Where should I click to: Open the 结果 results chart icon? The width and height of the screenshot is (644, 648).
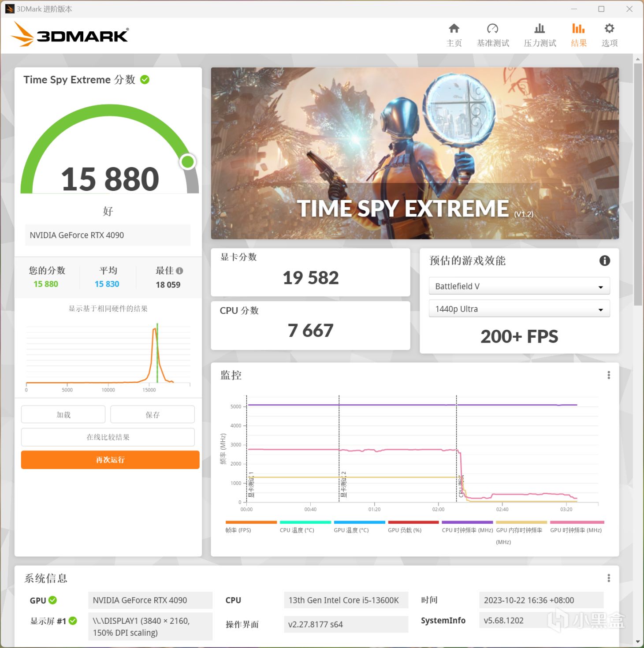click(x=578, y=29)
